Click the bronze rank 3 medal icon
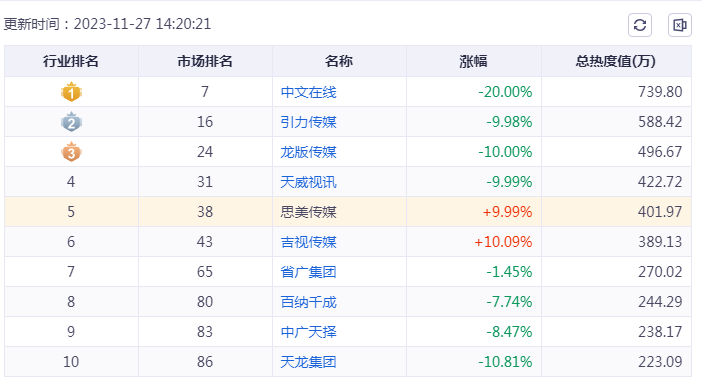Screen dimensions: 702x379 point(71,152)
